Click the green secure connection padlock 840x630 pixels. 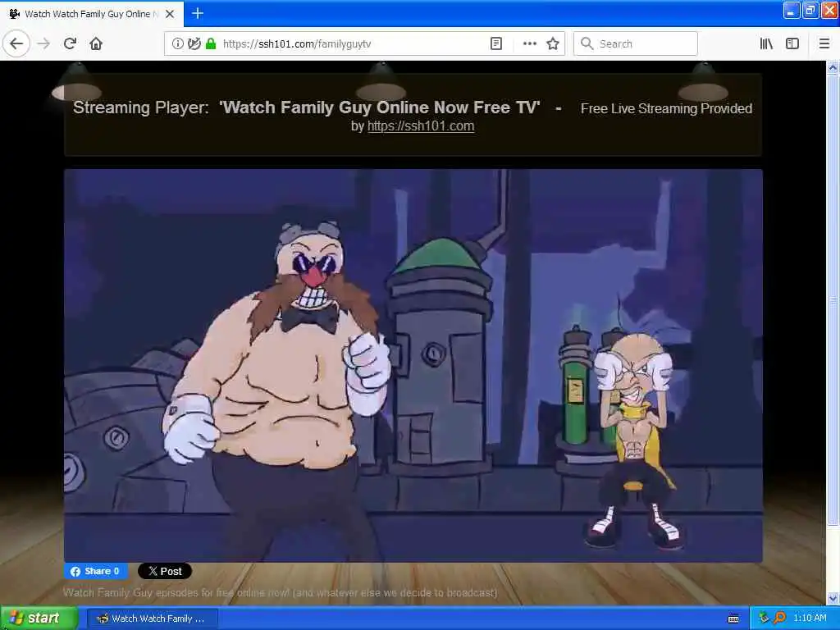(211, 43)
